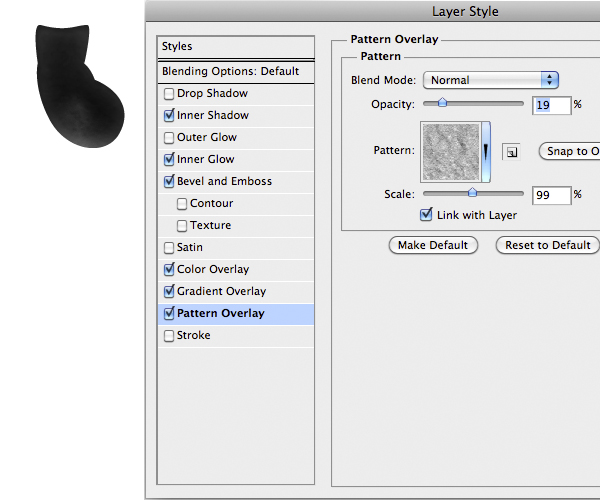Image resolution: width=600 pixels, height=500 pixels.
Task: Open the Blend Mode dropdown
Action: coord(491,80)
